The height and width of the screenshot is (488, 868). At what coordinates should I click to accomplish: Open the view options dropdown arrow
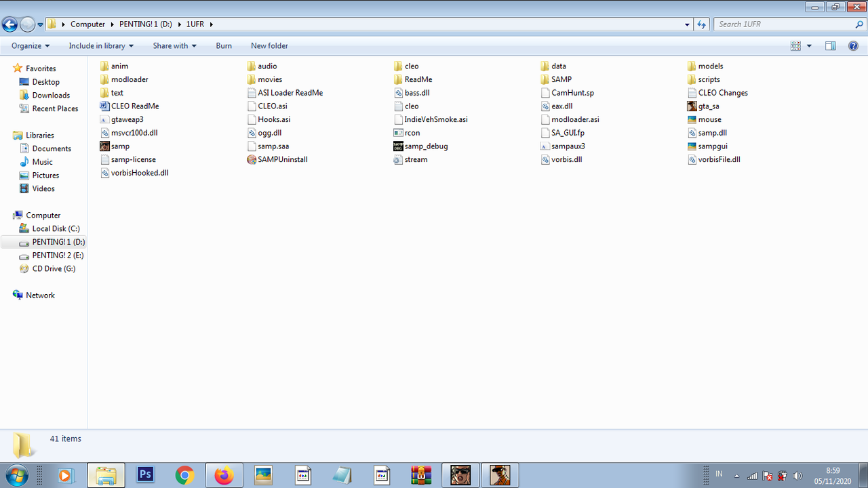coord(809,46)
